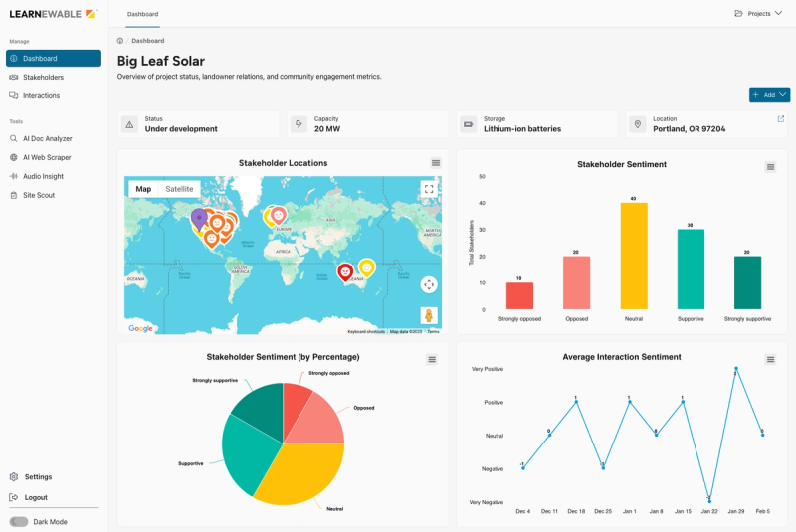Open Stakeholder Sentiment chart hamburger menu
Image resolution: width=796 pixels, height=532 pixels.
770,167
